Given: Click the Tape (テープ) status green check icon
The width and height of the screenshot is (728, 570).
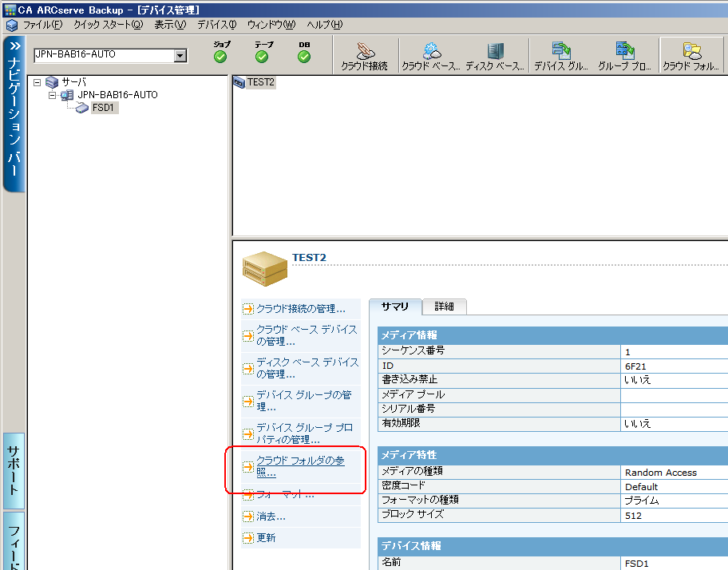Looking at the screenshot, I should point(262,57).
